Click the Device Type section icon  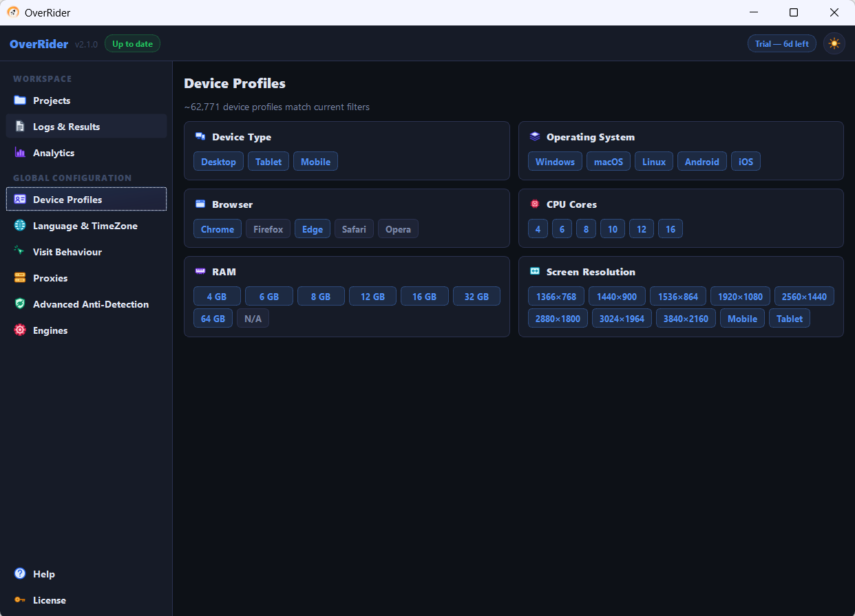(x=200, y=137)
